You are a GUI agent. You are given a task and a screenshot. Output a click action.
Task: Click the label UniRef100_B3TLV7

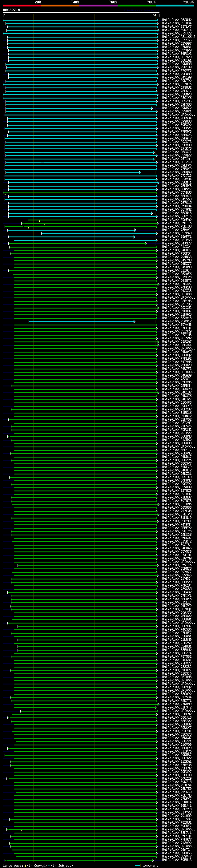(176, 26)
